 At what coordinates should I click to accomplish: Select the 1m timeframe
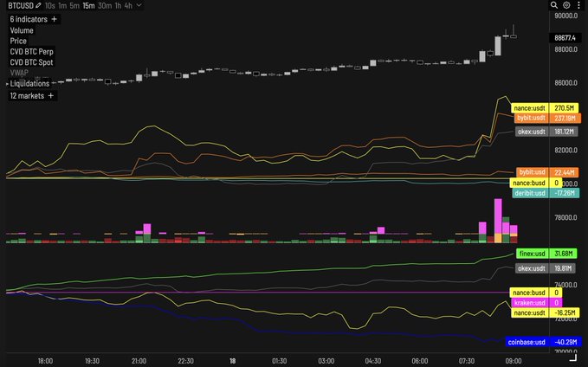(62, 5)
